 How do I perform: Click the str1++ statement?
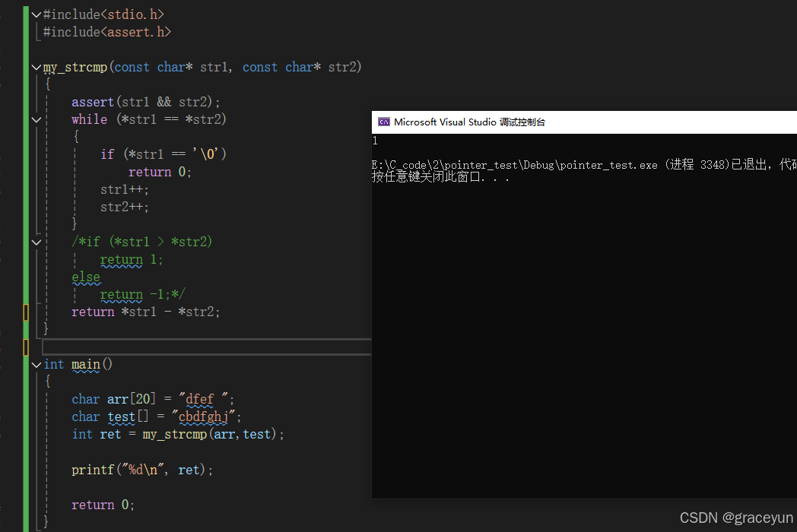pos(125,189)
